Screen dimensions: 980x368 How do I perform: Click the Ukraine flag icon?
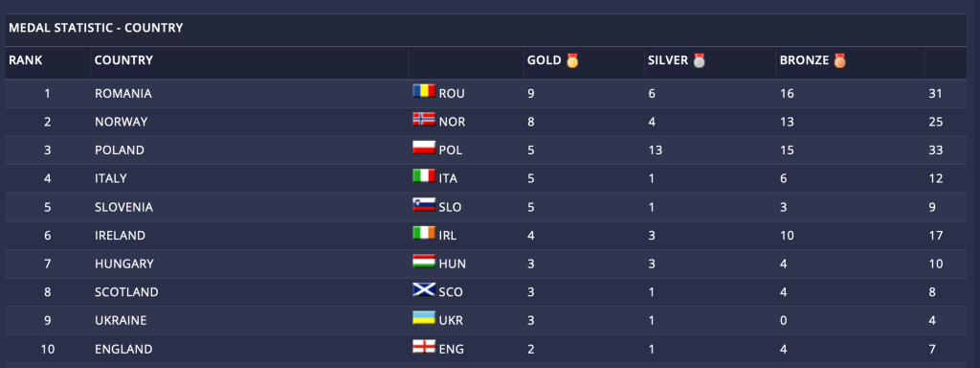(x=424, y=318)
